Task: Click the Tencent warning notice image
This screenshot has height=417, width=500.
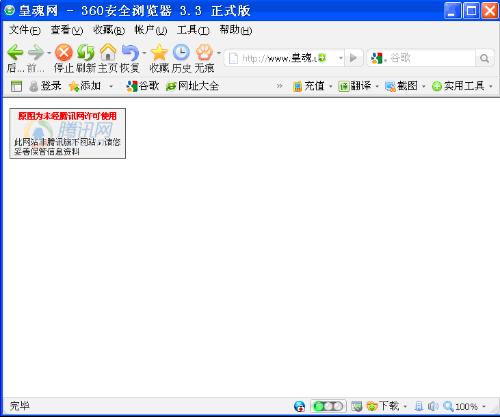Action: [68, 133]
